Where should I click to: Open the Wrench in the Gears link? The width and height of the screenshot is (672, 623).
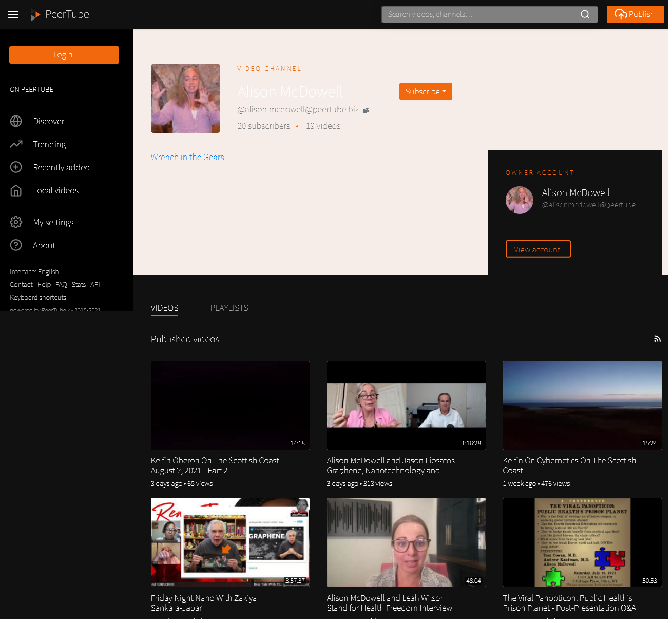(187, 157)
